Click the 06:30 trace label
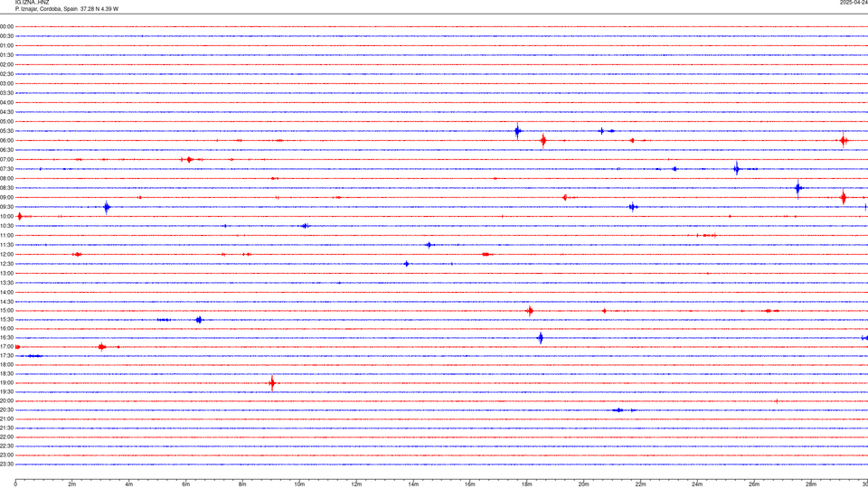868x488 pixels. pyautogui.click(x=6, y=150)
